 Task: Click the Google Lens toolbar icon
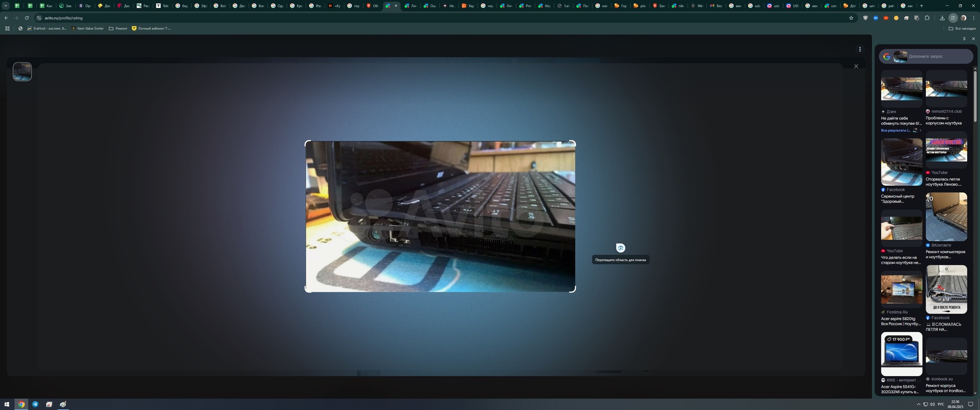953,18
